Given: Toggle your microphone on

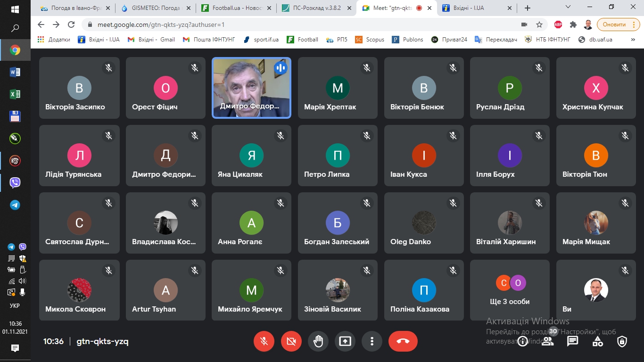Looking at the screenshot, I should [x=264, y=341].
